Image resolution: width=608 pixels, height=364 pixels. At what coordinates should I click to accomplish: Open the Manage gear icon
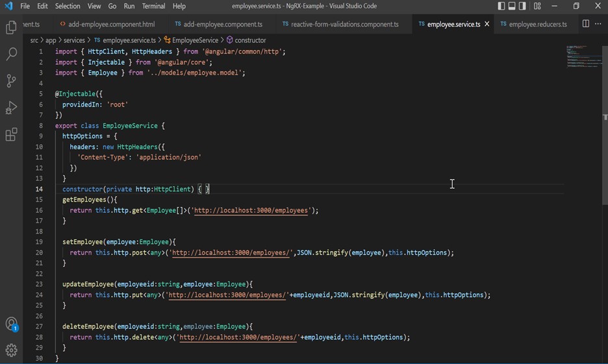[11, 350]
